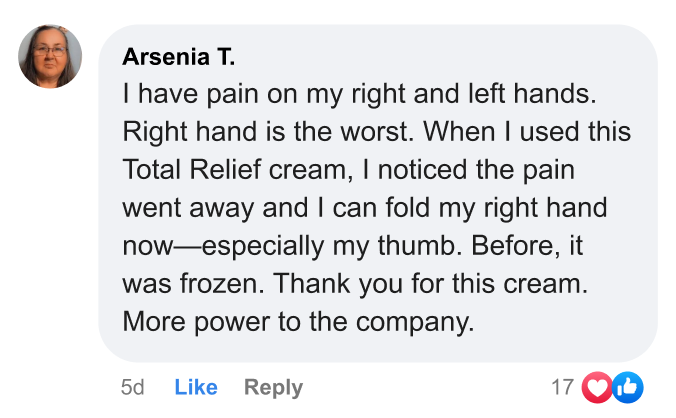
Task: Click the "Total Relief cream" text
Action: click(233, 170)
